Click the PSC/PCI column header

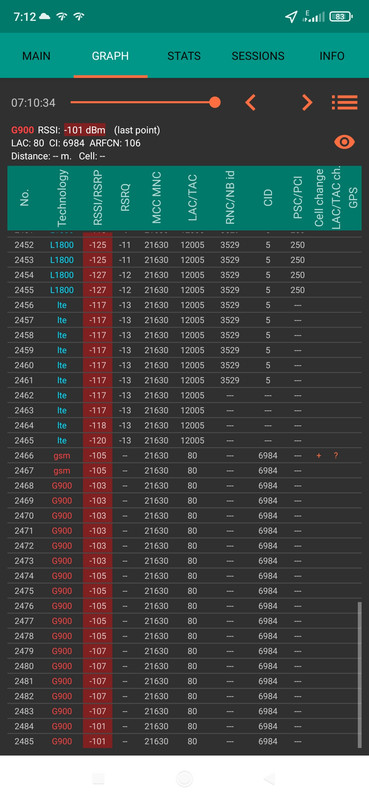click(x=298, y=198)
